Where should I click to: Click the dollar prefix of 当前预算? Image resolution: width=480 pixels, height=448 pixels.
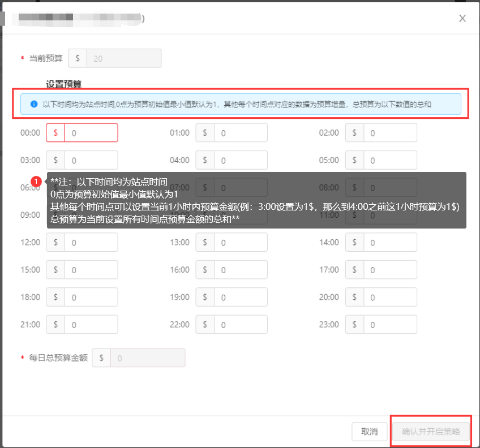point(78,58)
